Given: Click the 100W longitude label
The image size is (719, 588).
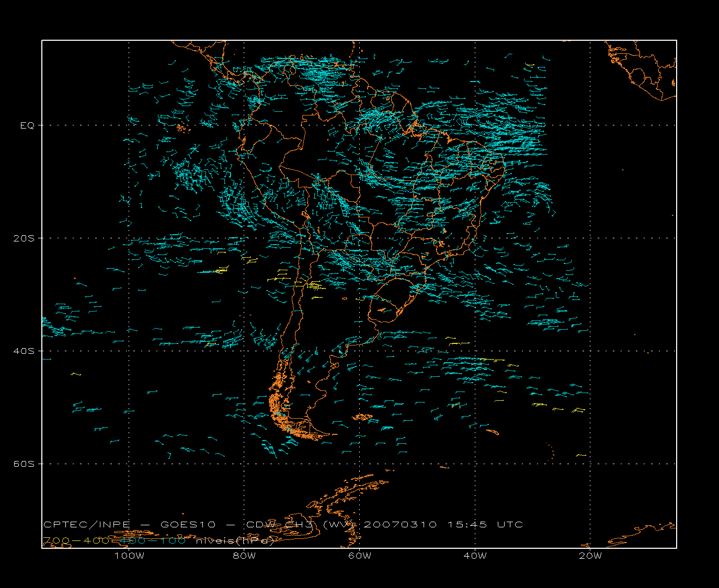Looking at the screenshot, I should coord(129,556).
